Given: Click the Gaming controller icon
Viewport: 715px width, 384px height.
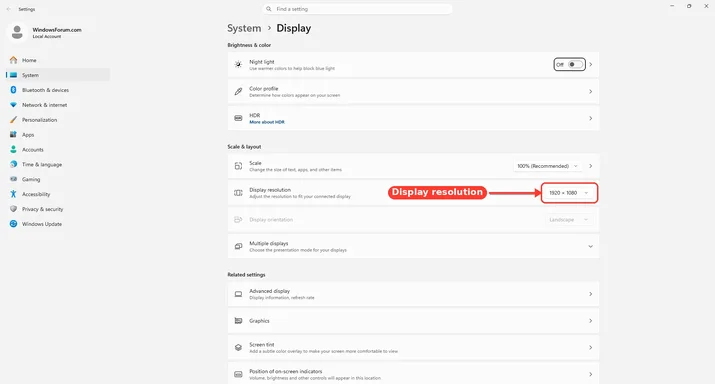Looking at the screenshot, I should coord(13,179).
